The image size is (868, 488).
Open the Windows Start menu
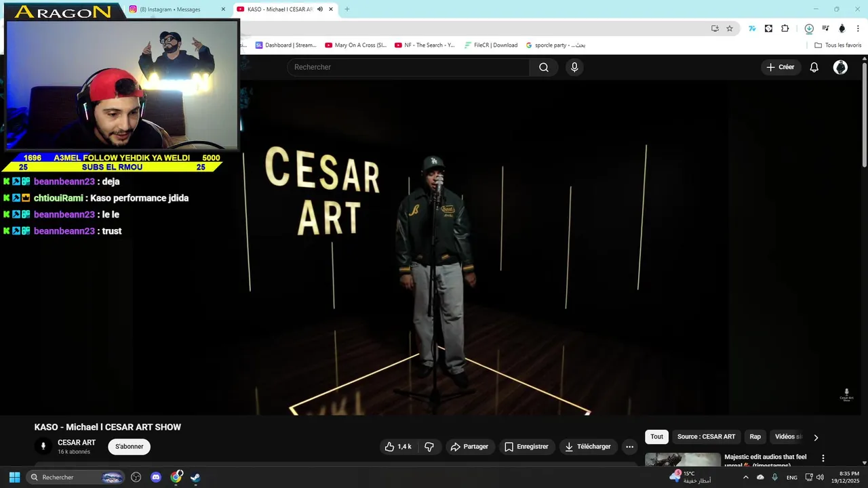(x=14, y=477)
